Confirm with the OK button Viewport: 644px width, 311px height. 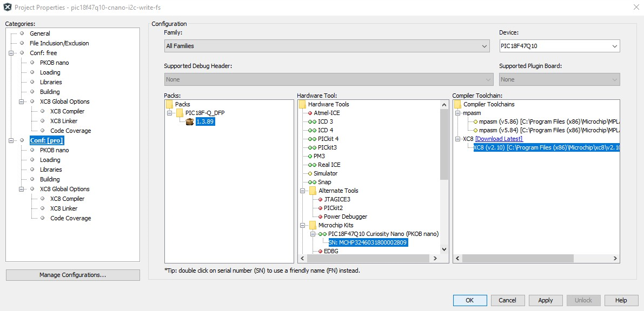pos(470,300)
